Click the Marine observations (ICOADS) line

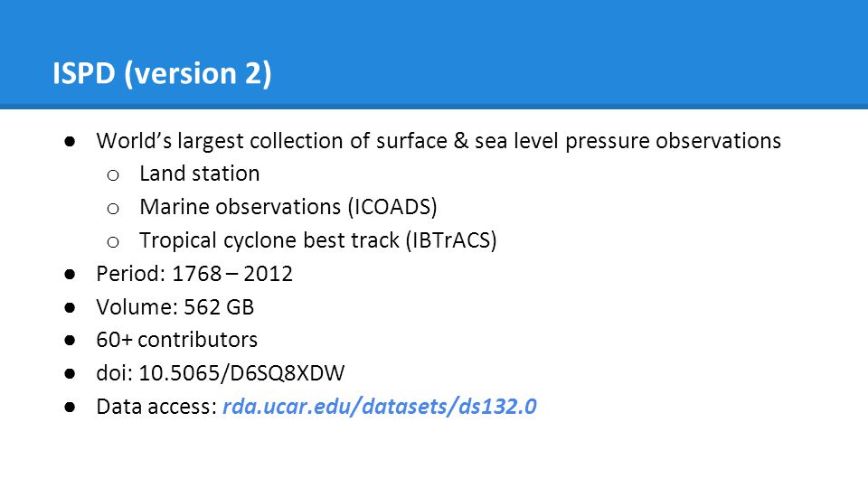[x=288, y=208]
